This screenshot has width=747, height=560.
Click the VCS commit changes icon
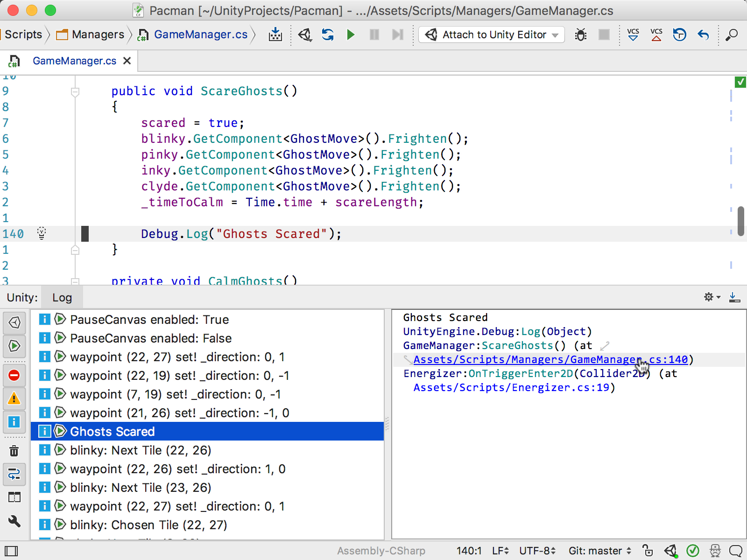656,35
